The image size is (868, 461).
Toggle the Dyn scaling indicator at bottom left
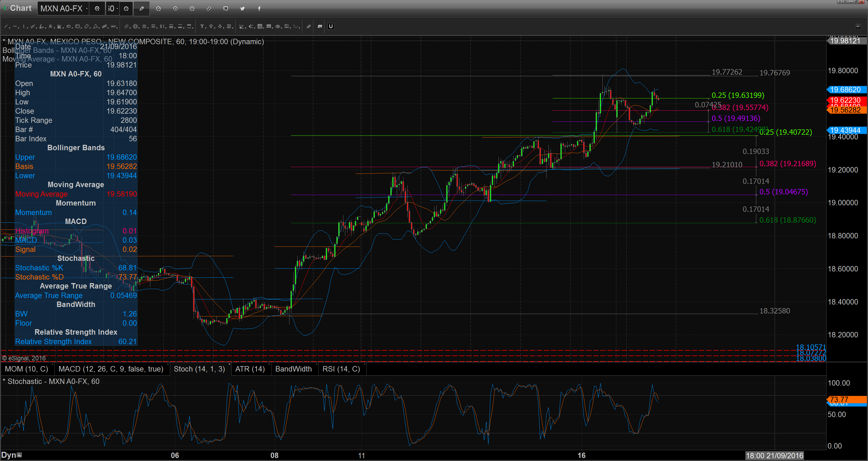click(x=9, y=455)
